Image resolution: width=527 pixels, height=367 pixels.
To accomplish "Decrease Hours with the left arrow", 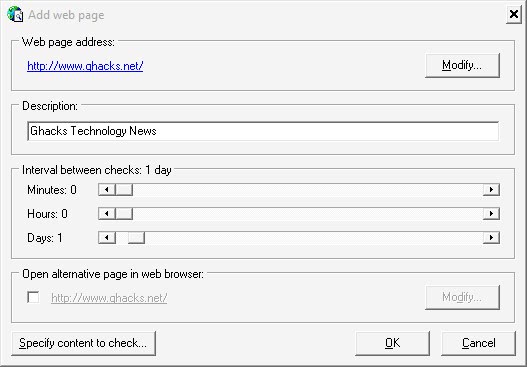I will point(107,213).
